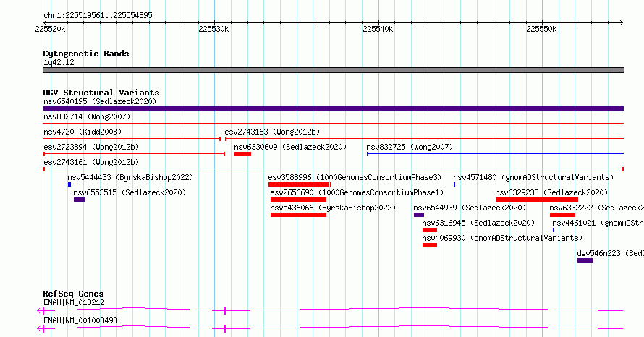Click the purple nsv6553515 variant bar
This screenshot has height=337, width=644.
click(x=80, y=200)
